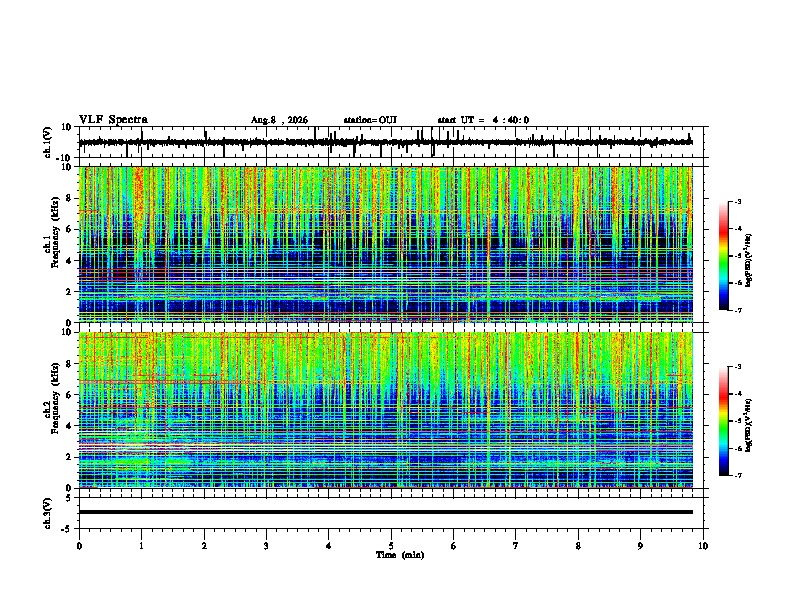Click the flat ch.3 voltage trace line

point(385,512)
